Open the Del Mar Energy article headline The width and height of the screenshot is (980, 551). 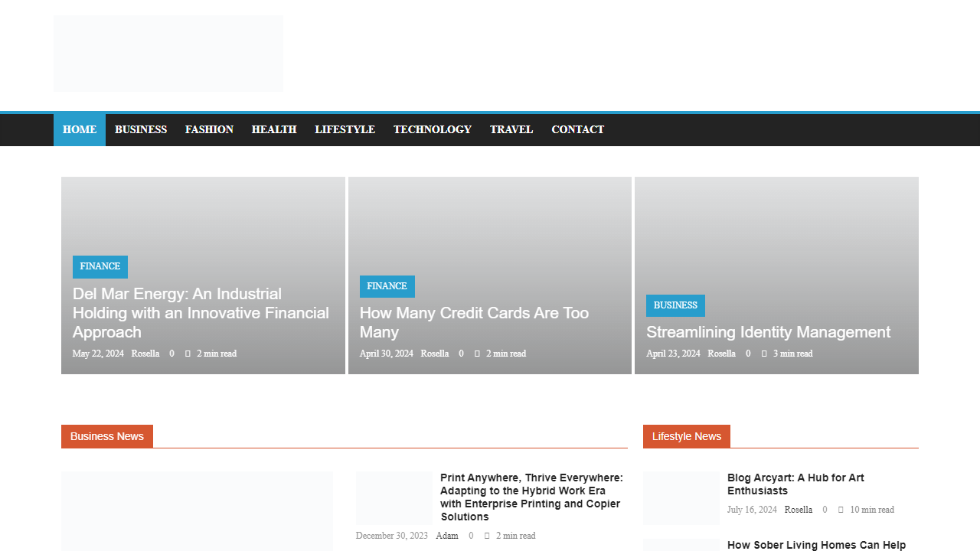click(201, 313)
